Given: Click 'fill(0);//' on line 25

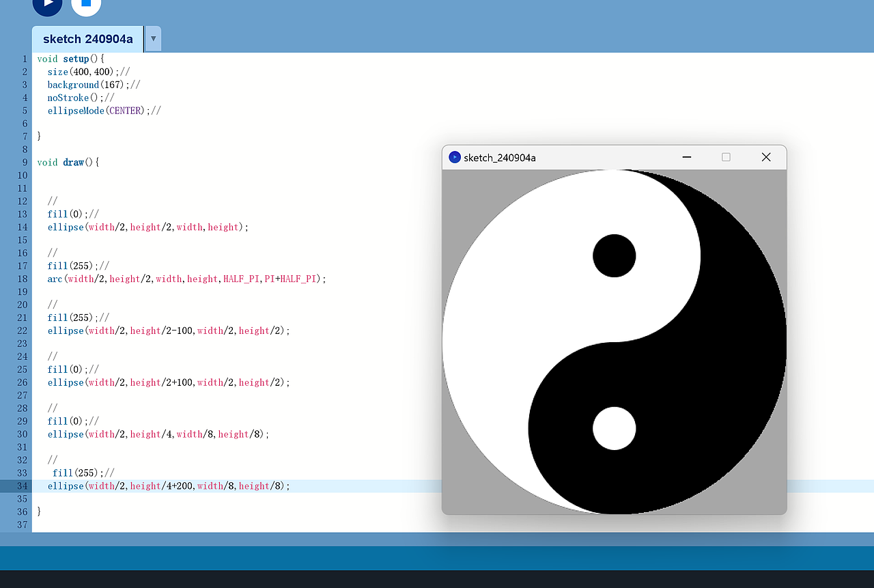Looking at the screenshot, I should point(73,370).
